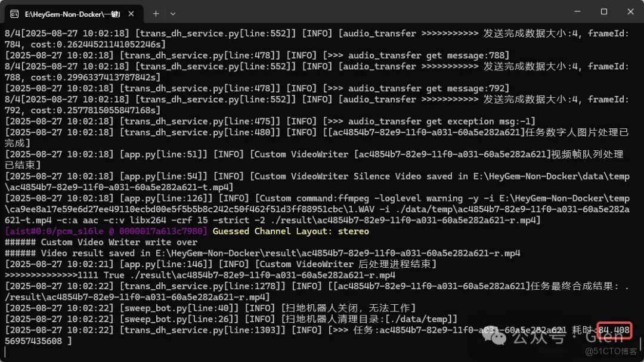Click the value "cost:0.2577815055847168s"
Image resolution: width=644 pixels, height=362 pixels.
[95, 110]
